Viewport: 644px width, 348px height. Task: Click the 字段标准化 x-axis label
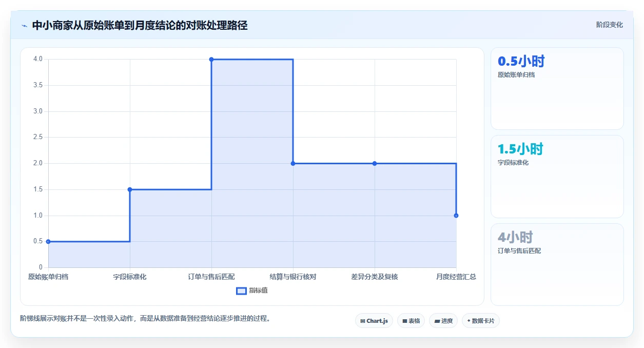[x=130, y=277]
